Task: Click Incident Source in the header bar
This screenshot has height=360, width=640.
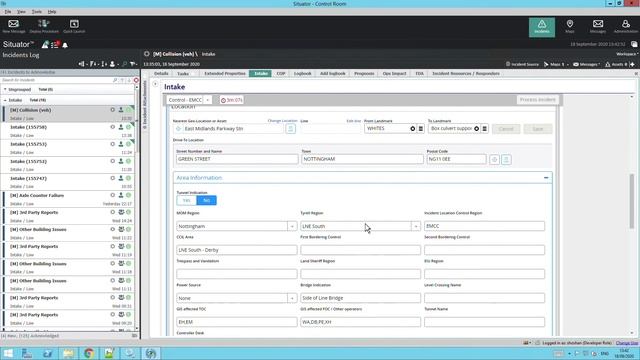Action: point(522,64)
